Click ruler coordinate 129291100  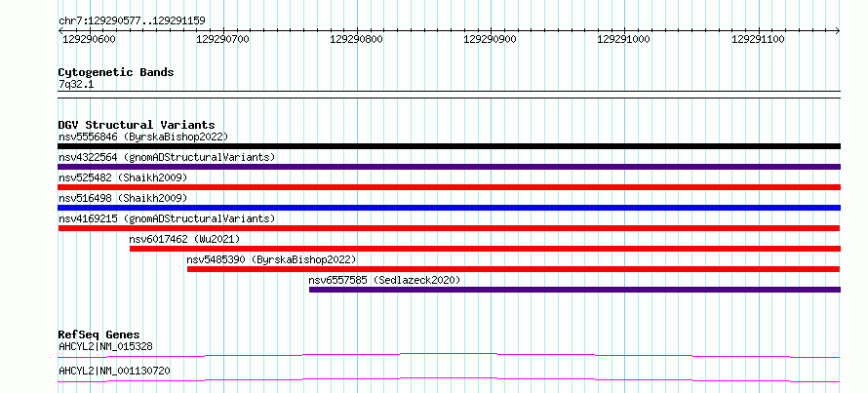(758, 39)
